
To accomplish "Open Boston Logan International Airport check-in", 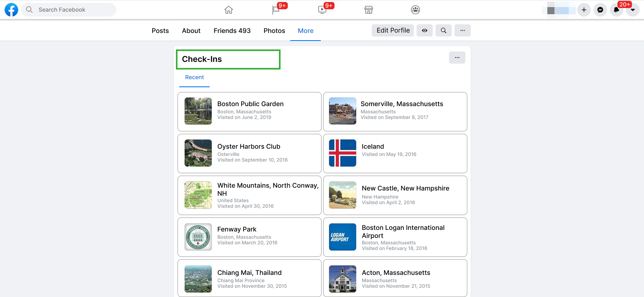I will pyautogui.click(x=395, y=237).
